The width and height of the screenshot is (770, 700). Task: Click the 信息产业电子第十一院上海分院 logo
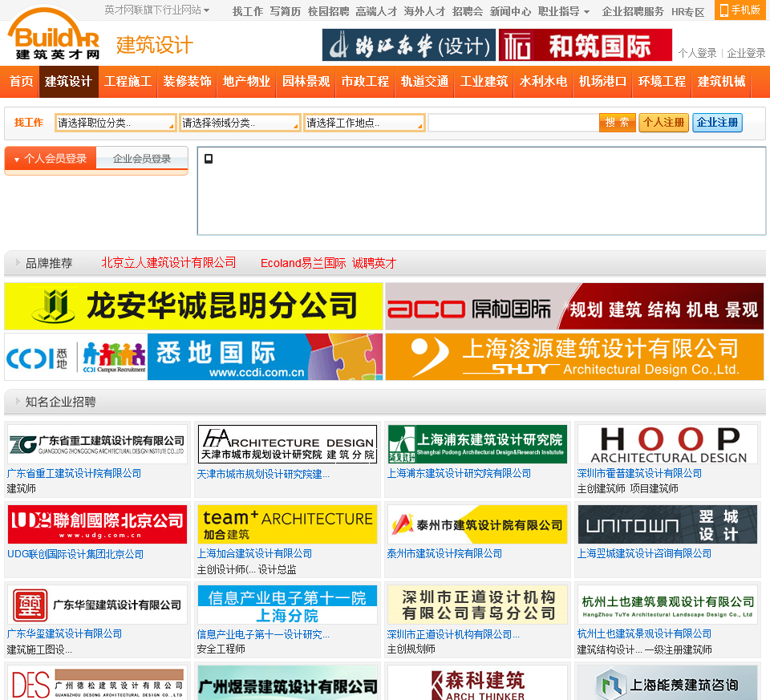click(x=287, y=605)
